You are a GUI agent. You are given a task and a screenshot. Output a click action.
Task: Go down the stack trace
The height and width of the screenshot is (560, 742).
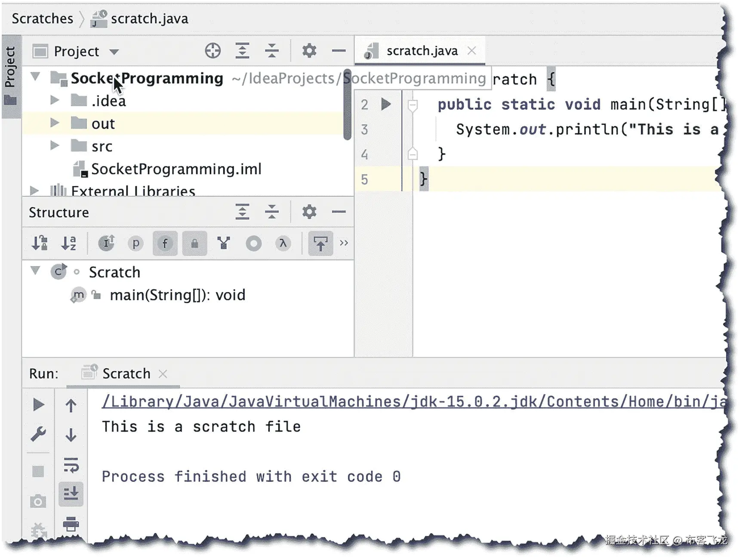tap(71, 435)
